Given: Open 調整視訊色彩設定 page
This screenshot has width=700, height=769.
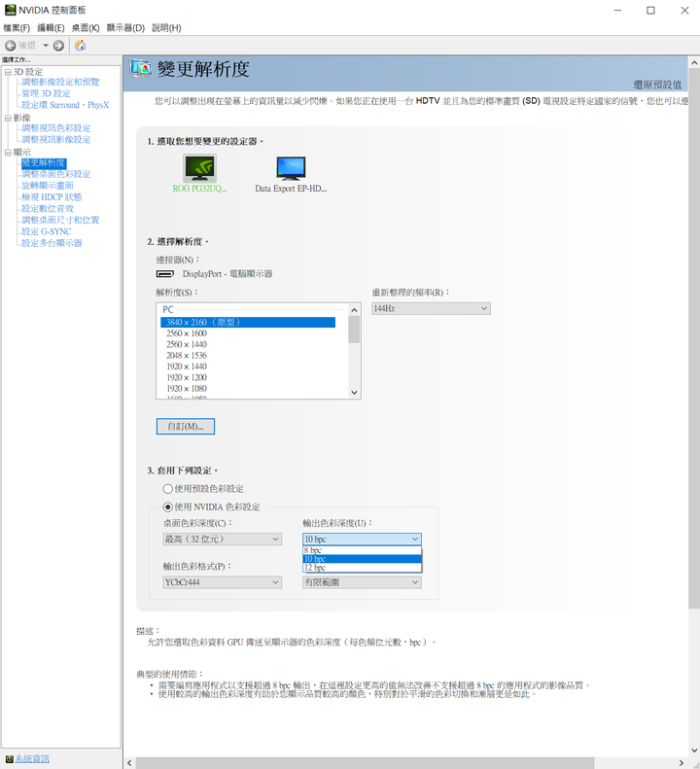Looking at the screenshot, I should click(x=56, y=128).
